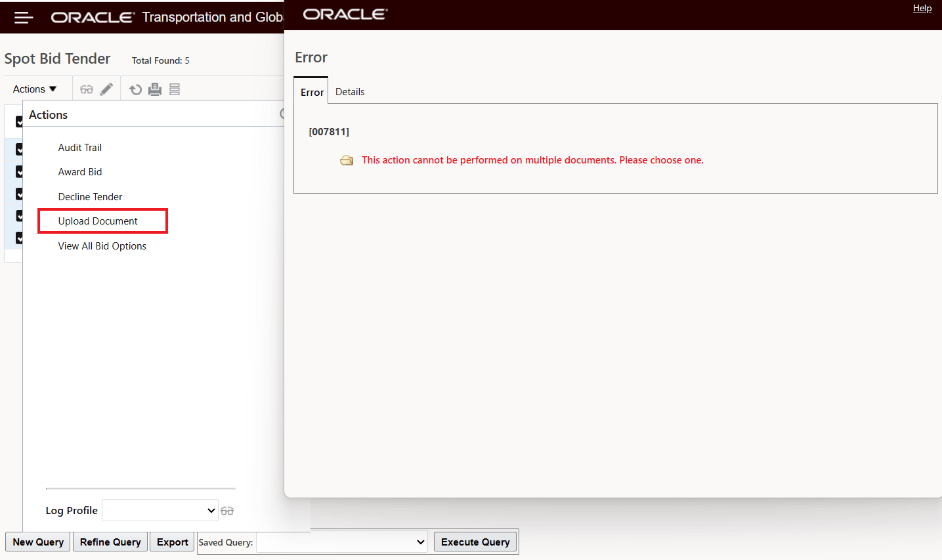This screenshot has height=560, width=942.
Task: Click the printer icon in the toolbar
Action: [x=155, y=89]
